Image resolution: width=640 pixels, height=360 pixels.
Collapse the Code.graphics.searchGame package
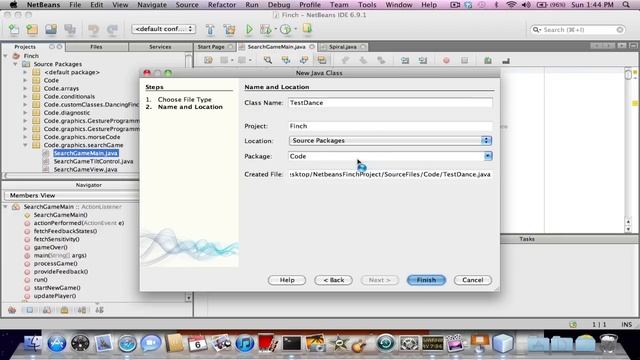[25, 145]
